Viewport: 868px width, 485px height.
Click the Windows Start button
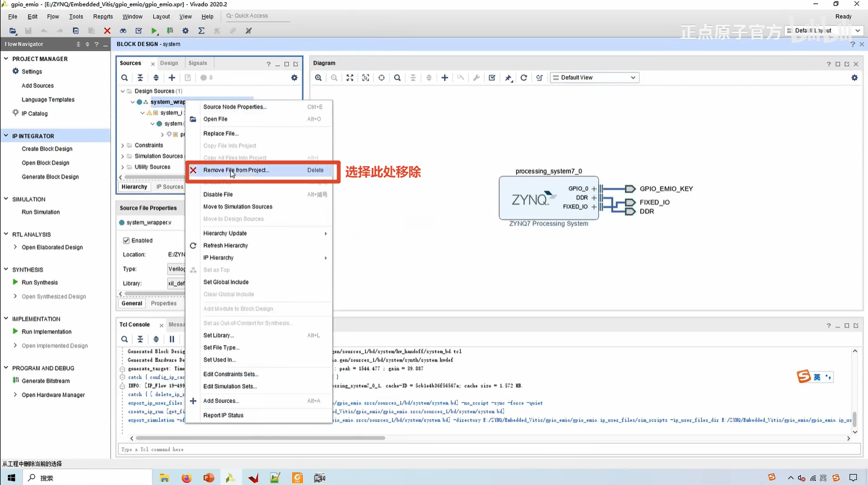12,478
